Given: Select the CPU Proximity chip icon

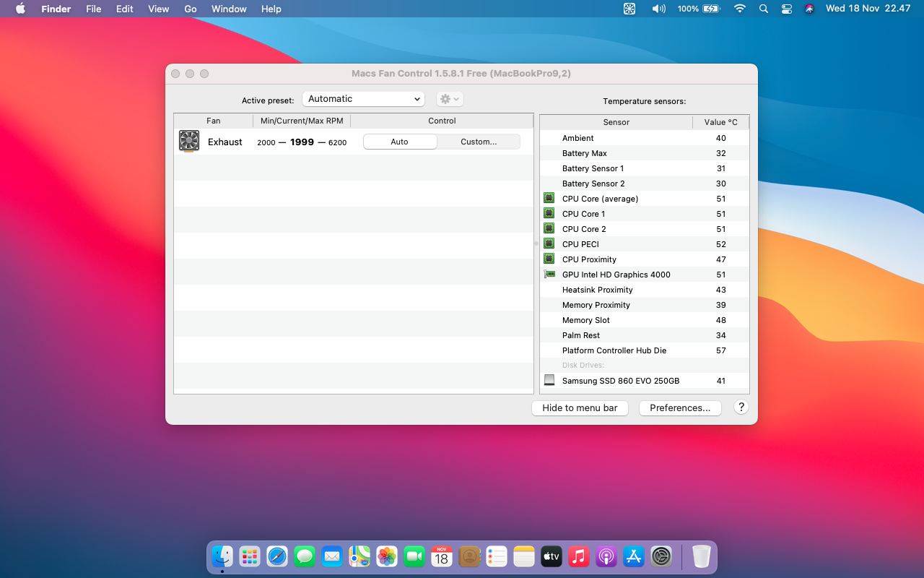Looking at the screenshot, I should click(549, 259).
